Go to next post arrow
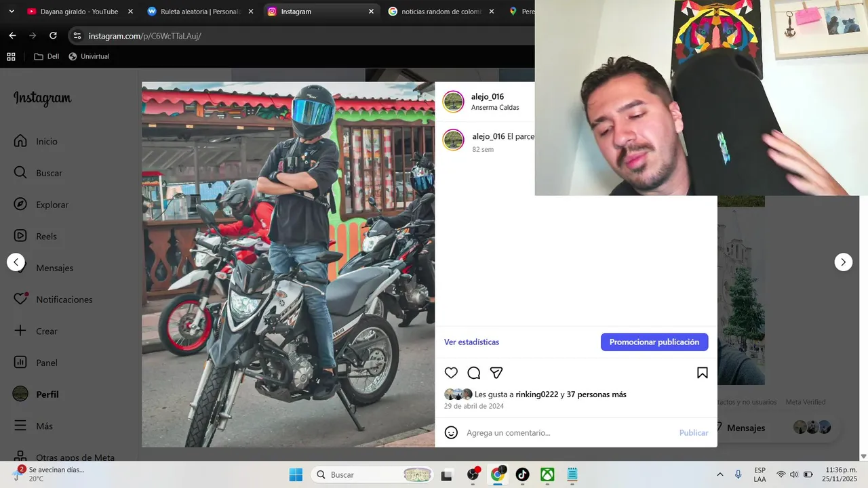Screen dimensions: 868x488 point(843,262)
